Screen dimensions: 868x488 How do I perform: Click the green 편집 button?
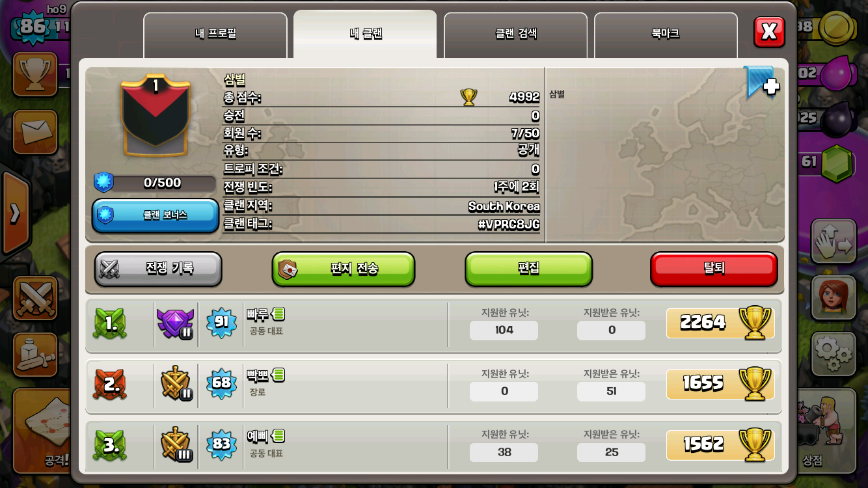point(528,269)
